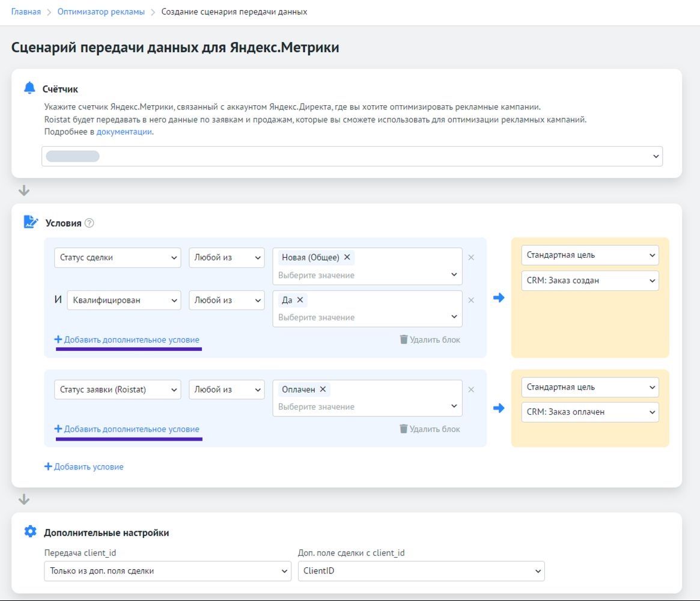Delete the 'Статус заявки (Roistat)' condition row

[471, 389]
